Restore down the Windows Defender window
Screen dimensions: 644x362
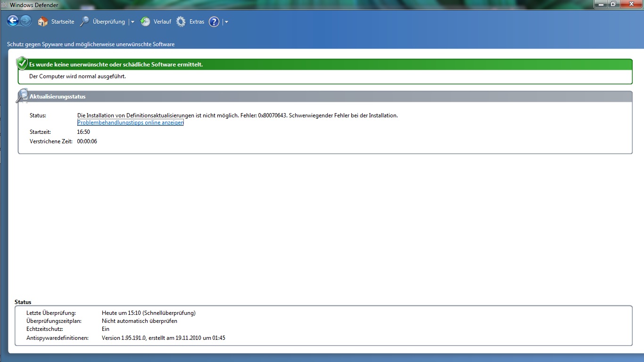pyautogui.click(x=613, y=4)
